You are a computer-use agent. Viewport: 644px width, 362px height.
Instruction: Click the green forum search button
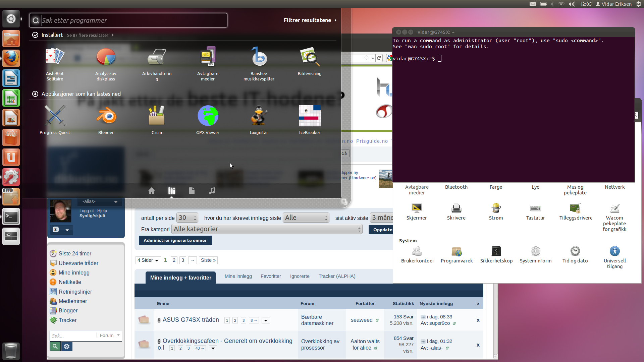[x=55, y=346]
